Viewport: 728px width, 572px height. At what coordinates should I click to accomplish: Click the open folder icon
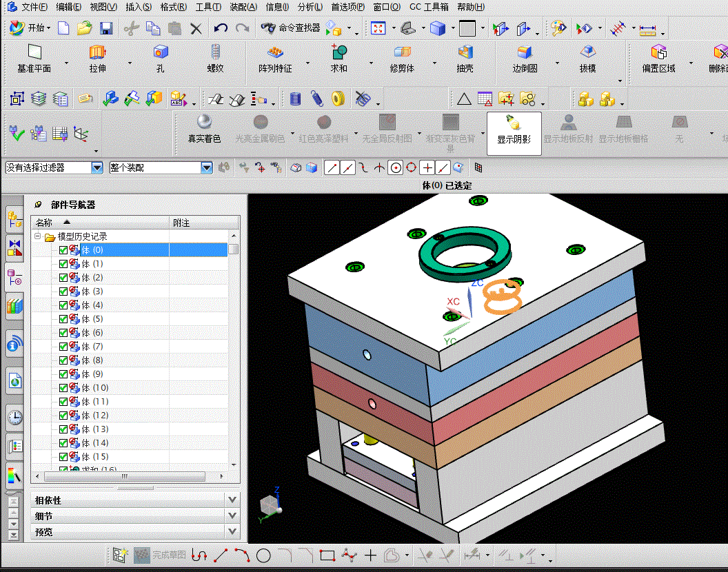[x=85, y=28]
